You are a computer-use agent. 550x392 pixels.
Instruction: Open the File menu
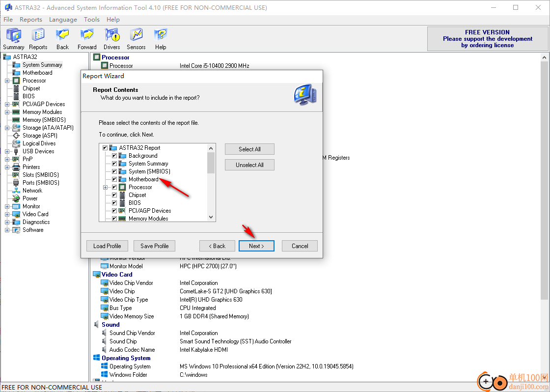pos(8,20)
